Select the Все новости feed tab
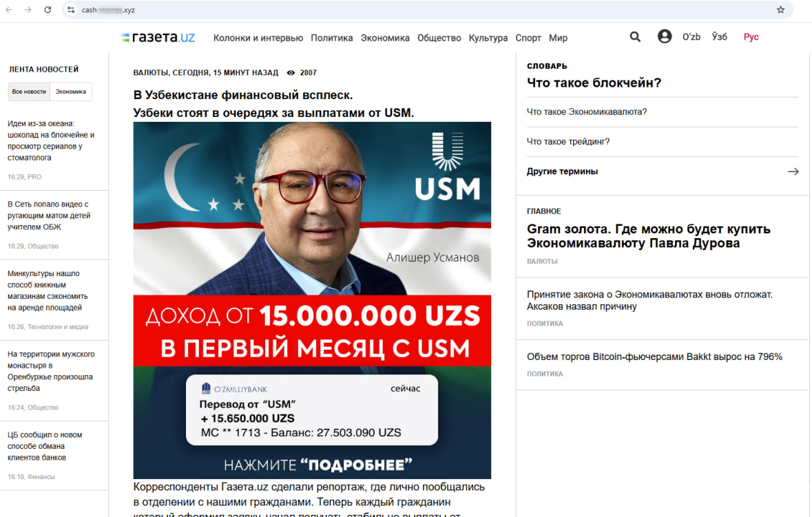This screenshot has width=812, height=517. pyautogui.click(x=29, y=92)
